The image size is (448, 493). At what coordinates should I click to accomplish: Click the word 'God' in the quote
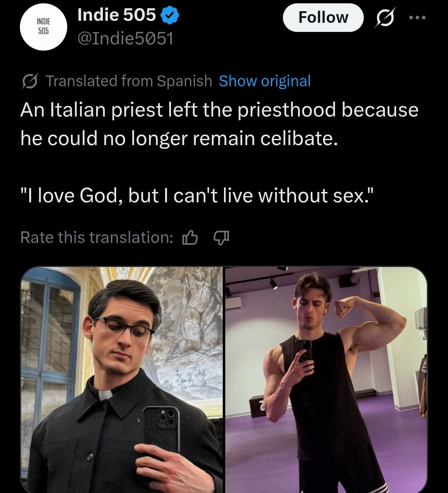[100, 196]
